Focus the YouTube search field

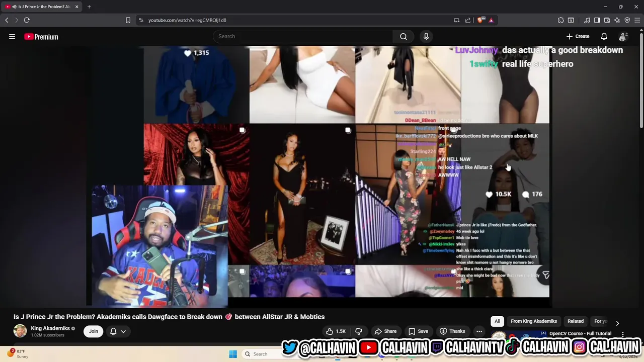click(x=303, y=36)
